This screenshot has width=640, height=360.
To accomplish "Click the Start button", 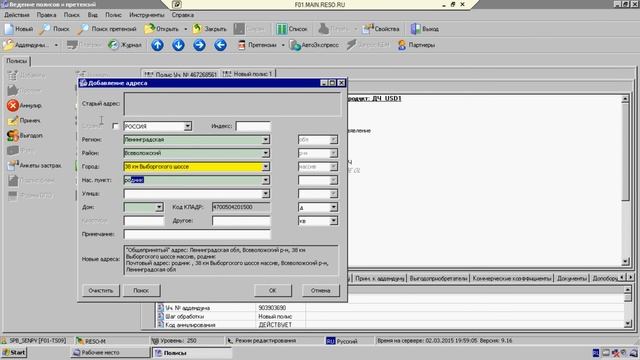I will coord(14,353).
